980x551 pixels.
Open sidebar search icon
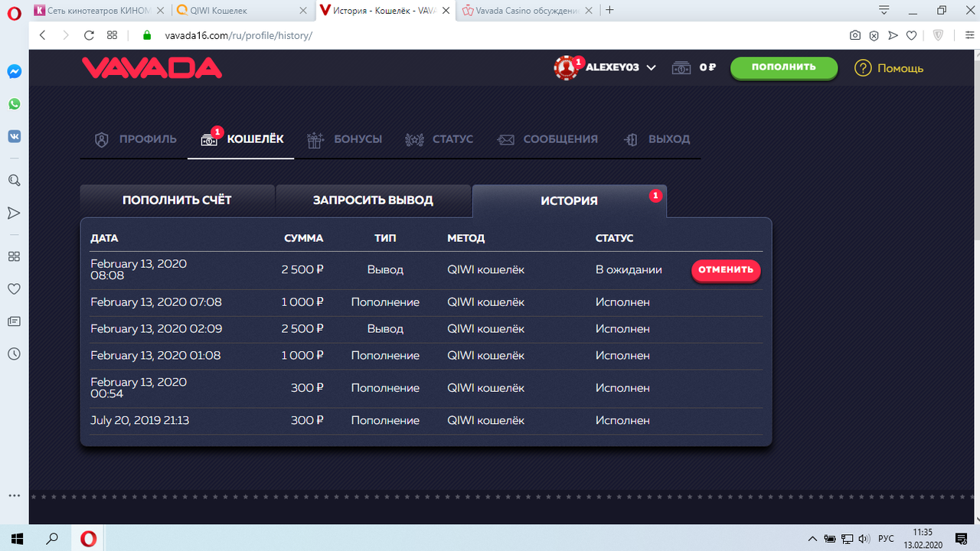pos(14,181)
